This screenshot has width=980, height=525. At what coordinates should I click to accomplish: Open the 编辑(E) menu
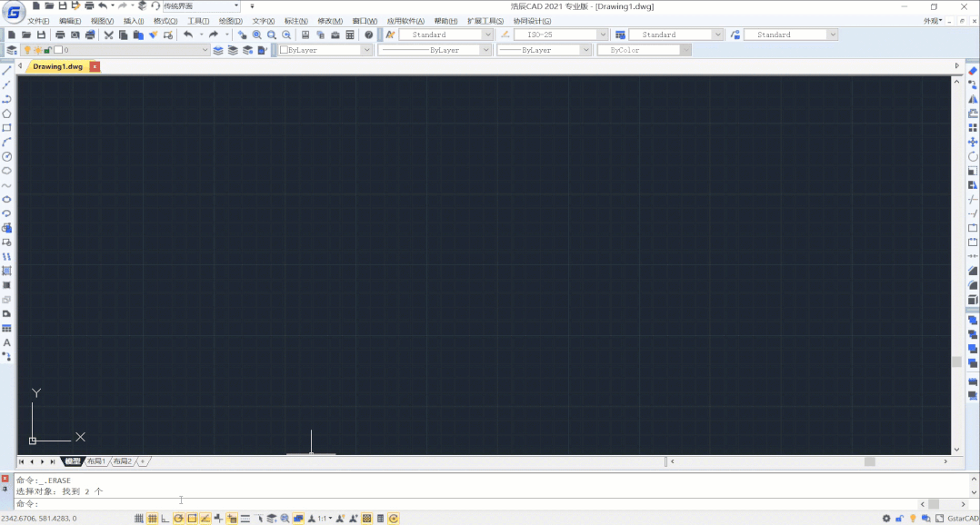pos(70,21)
